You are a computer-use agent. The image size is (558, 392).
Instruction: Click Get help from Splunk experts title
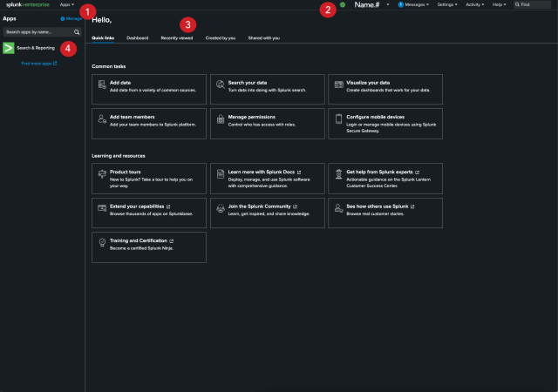click(380, 172)
